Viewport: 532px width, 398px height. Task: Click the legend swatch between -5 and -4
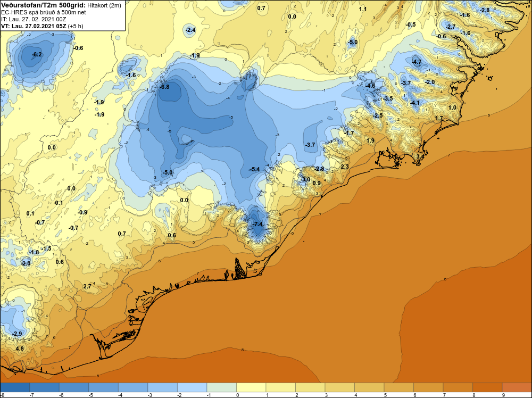click(x=104, y=387)
